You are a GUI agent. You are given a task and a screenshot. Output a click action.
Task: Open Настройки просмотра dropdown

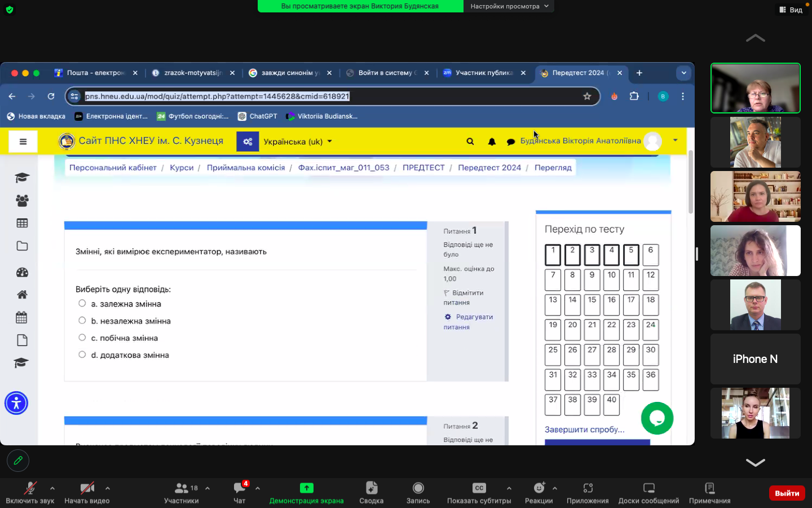pos(509,6)
